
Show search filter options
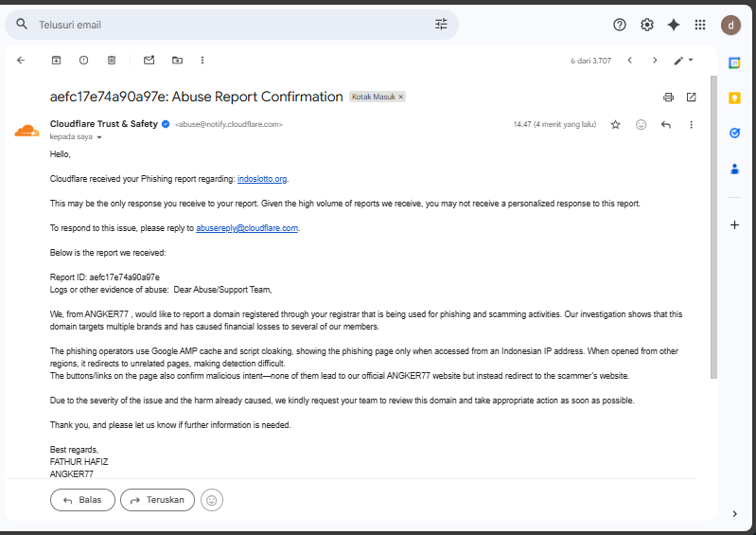pos(441,24)
